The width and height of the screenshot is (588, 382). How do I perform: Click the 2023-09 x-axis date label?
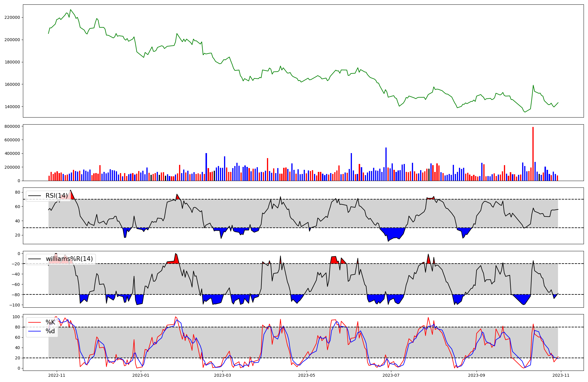(476, 375)
